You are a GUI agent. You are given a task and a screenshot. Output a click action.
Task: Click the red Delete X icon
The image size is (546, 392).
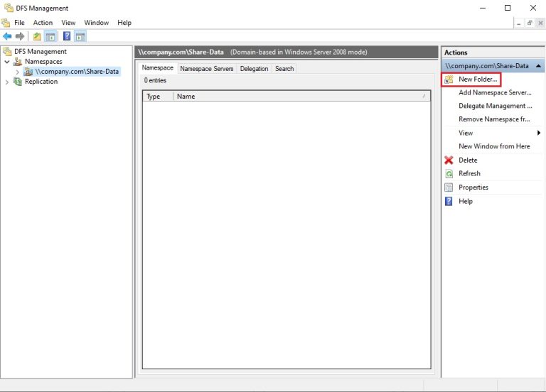pos(449,160)
